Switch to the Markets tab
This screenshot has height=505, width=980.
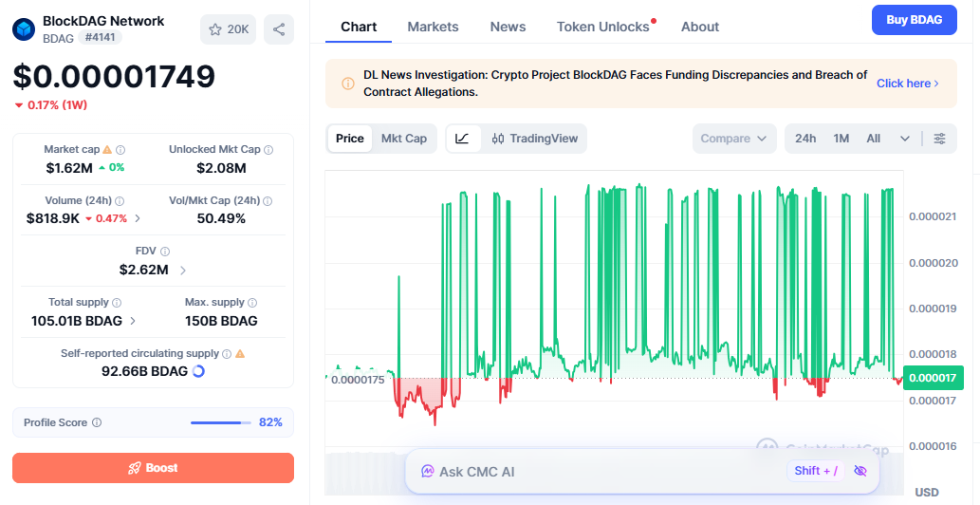434,27
